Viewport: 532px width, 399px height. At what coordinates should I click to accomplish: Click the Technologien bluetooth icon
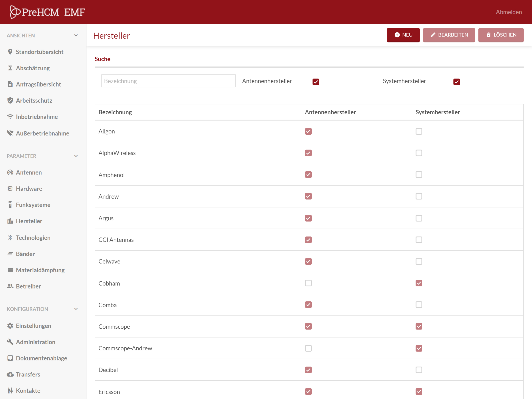point(10,238)
